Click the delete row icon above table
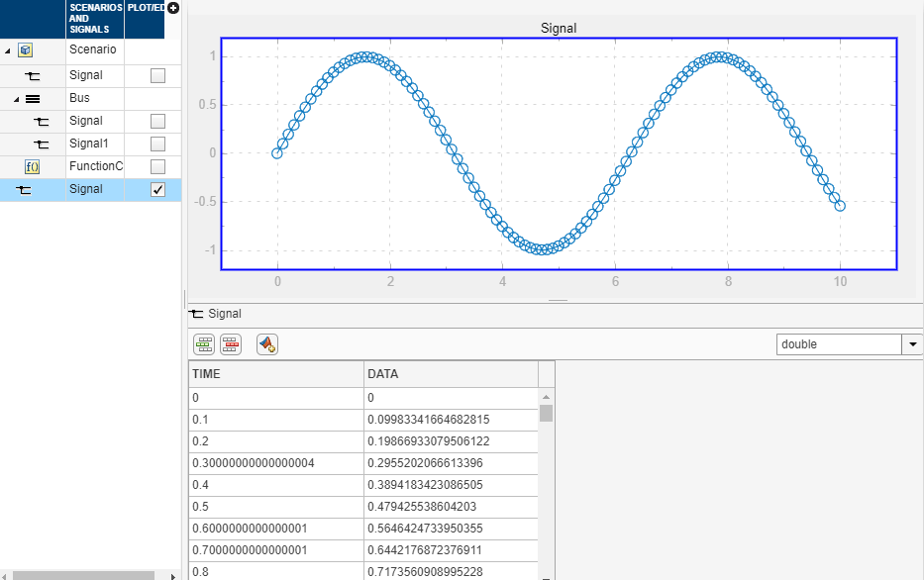This screenshot has width=924, height=580. pos(231,344)
